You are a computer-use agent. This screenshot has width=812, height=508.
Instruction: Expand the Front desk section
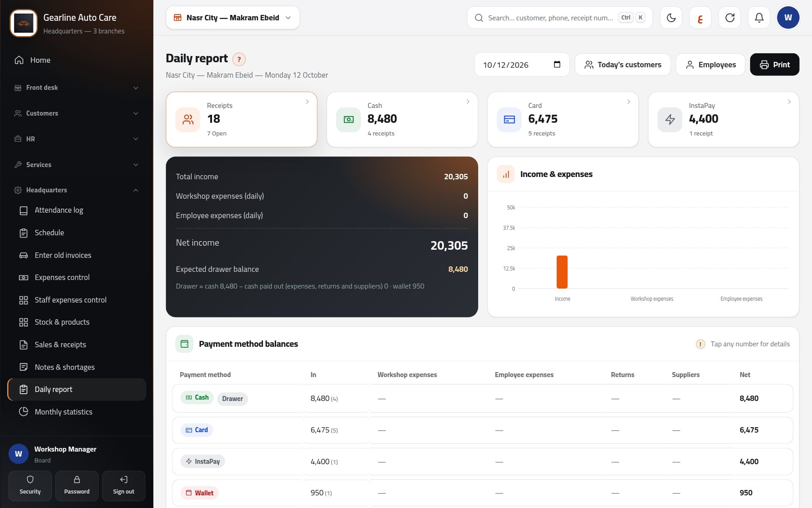[x=77, y=88]
